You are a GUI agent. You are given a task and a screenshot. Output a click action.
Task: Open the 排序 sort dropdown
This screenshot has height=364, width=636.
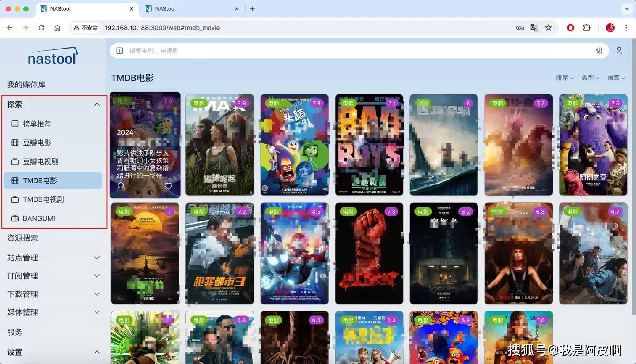coord(564,78)
